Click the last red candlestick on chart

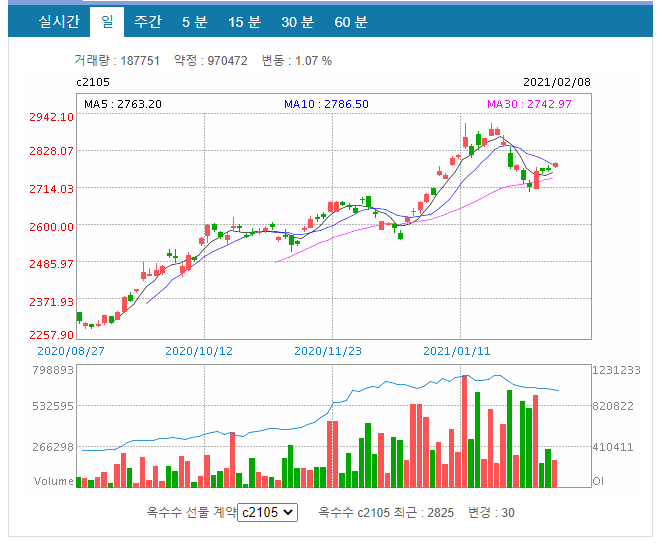tap(556, 165)
